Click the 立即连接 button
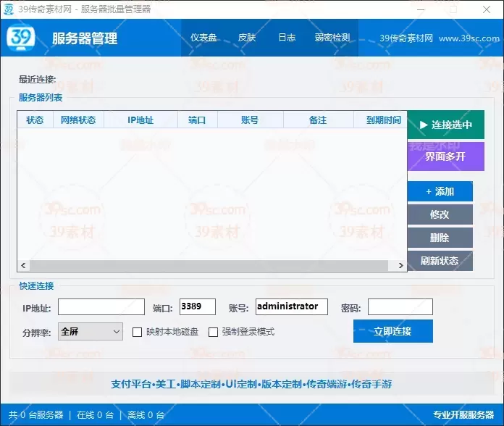 click(393, 331)
